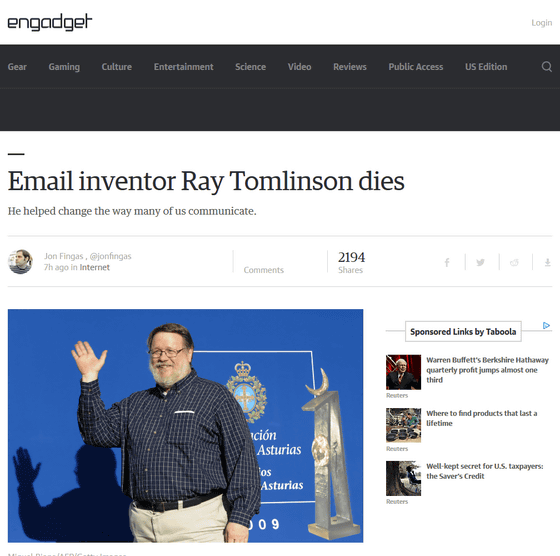
Task: Open the US Edition selector
Action: [x=486, y=67]
